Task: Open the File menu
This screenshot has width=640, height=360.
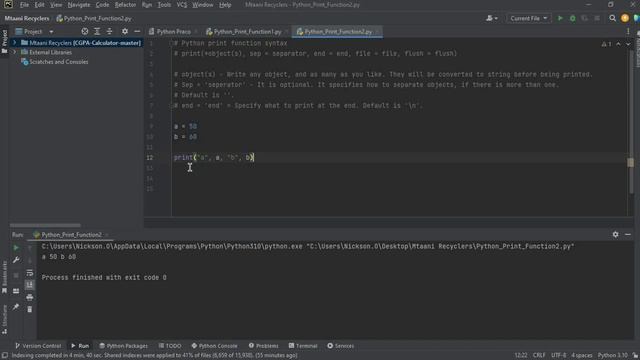Action: 24,5
